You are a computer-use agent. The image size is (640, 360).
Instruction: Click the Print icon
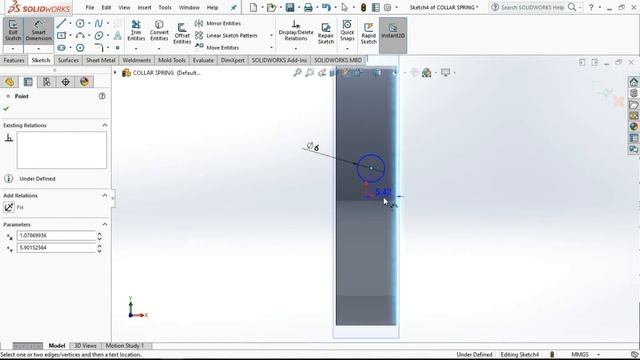pyautogui.click(x=308, y=7)
